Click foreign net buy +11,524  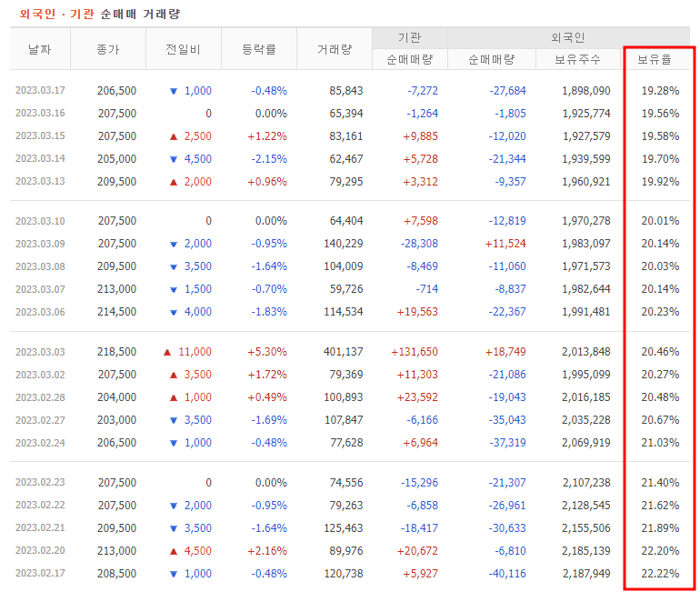505,244
